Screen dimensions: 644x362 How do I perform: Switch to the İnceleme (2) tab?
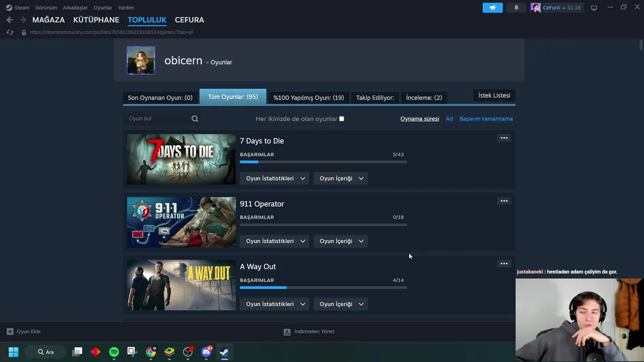pos(424,98)
